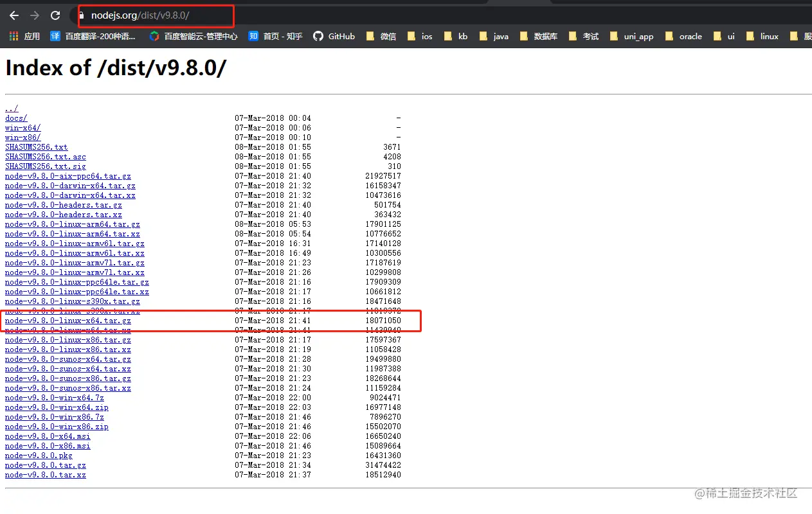The image size is (812, 514).
Task: Open SHASUMS256.txt file link
Action: click(x=37, y=147)
